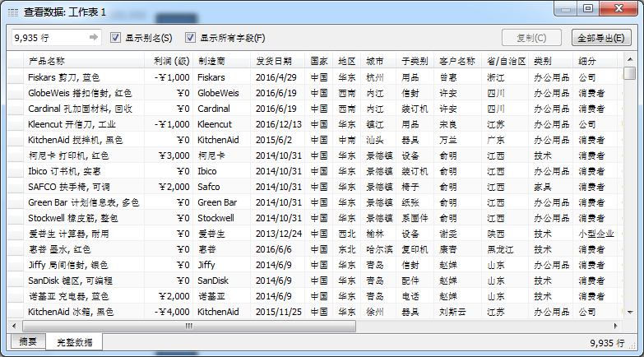The width and height of the screenshot is (644, 357).
Task: Select the 爱普生 计算器, 耐用 cell
Action: 84,234
